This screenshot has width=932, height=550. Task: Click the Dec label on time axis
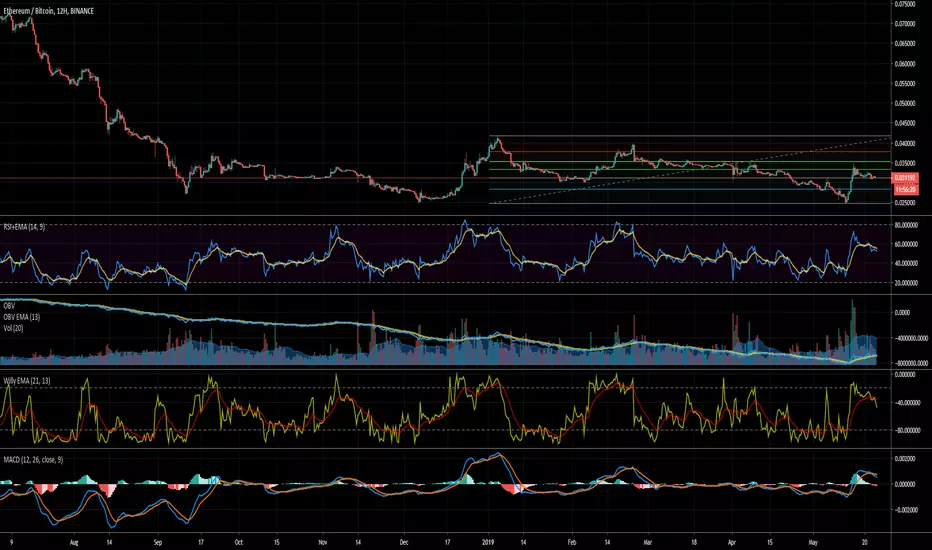404,542
